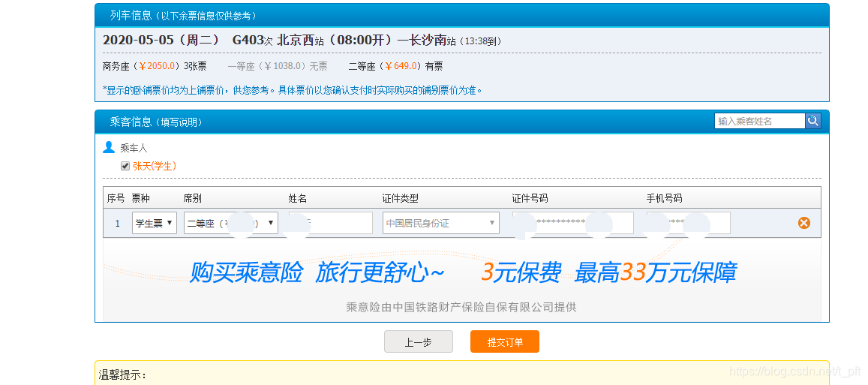Click the 手机号码 phone number field
Screen dimensions: 868x385
click(x=688, y=223)
